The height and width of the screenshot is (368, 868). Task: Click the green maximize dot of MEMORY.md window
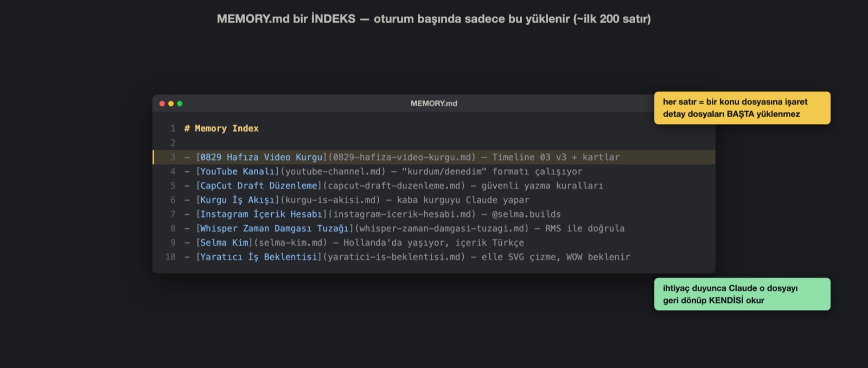(180, 104)
